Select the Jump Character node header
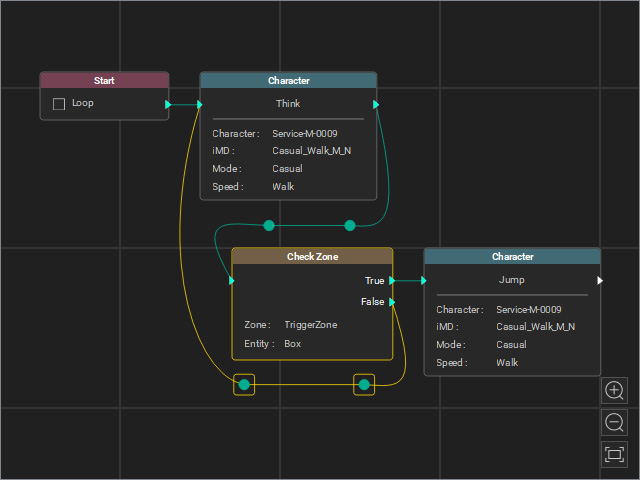Screen dimensions: 640x480 [x=512, y=256]
